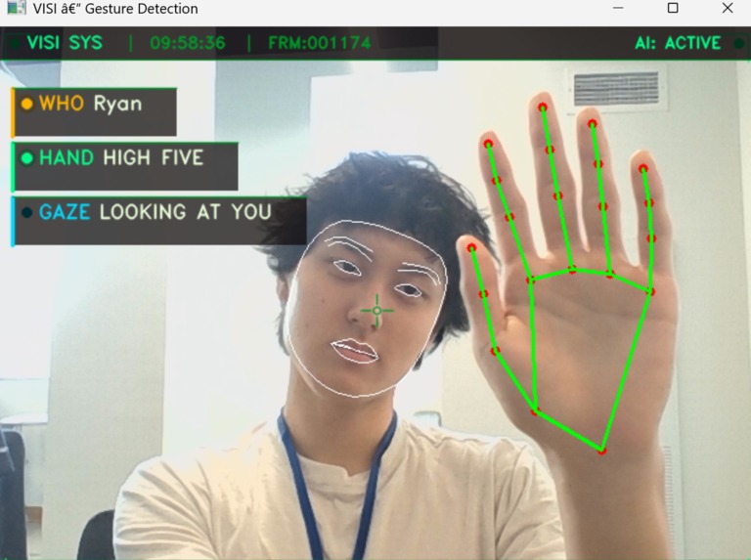The image size is (751, 560).
Task: Click the 'HIGH FIVE' gesture text
Action: click(x=154, y=158)
